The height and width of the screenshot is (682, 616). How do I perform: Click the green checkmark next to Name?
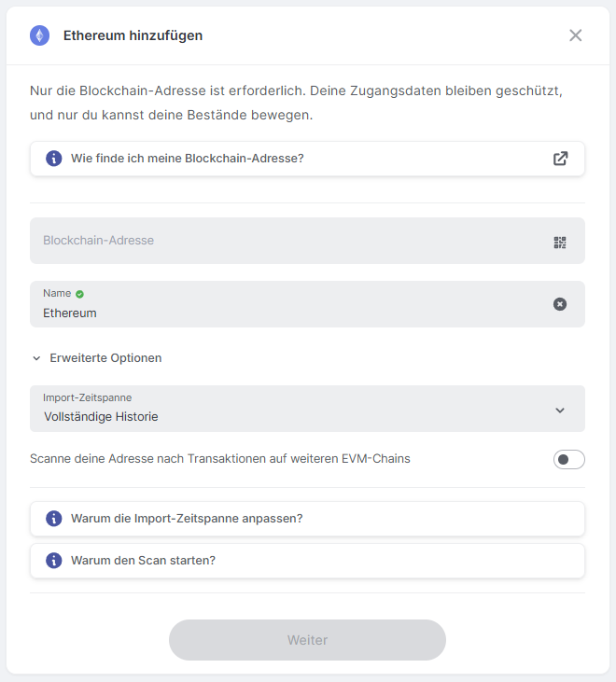tap(79, 294)
